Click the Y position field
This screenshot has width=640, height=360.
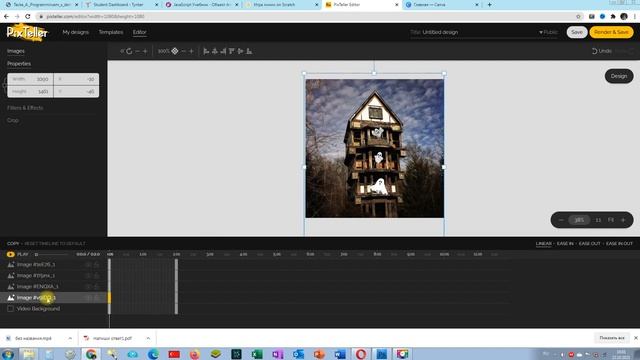pos(76,91)
